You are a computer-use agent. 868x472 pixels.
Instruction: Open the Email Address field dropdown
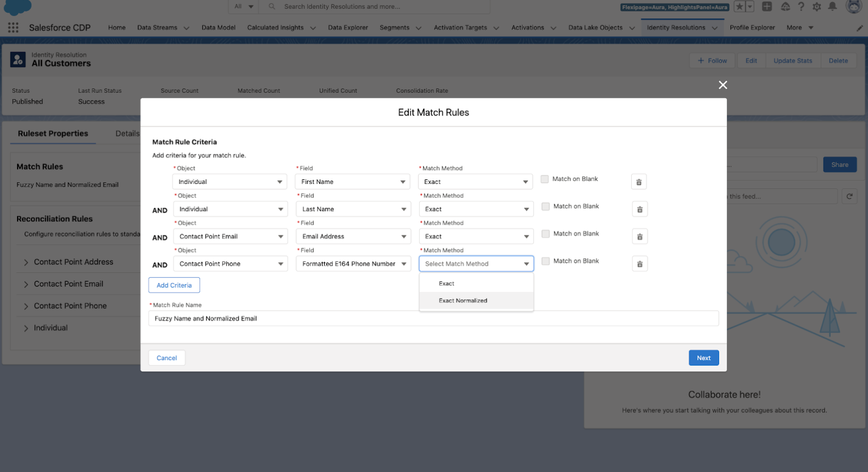point(353,237)
